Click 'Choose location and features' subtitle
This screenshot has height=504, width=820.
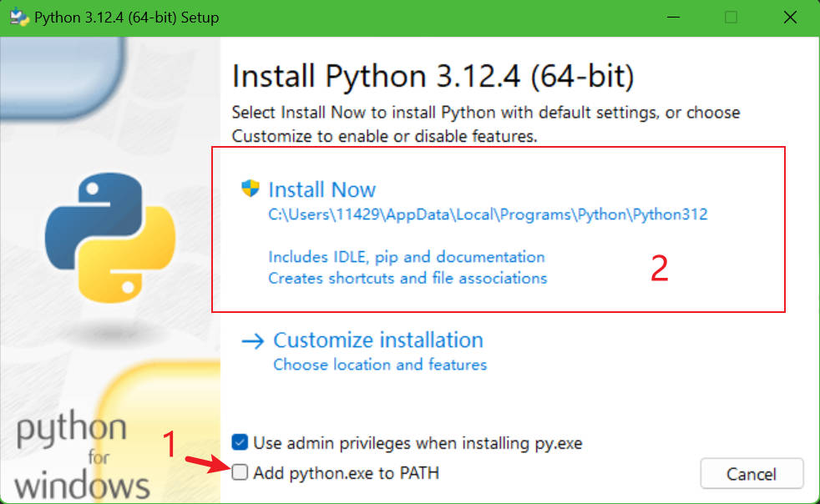pos(380,365)
